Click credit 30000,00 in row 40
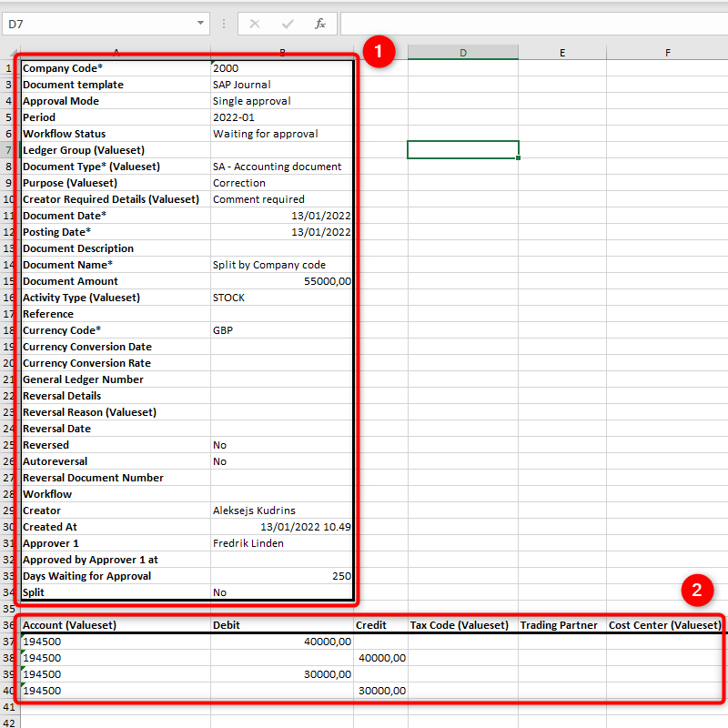The width and height of the screenshot is (728, 728). tap(380, 691)
